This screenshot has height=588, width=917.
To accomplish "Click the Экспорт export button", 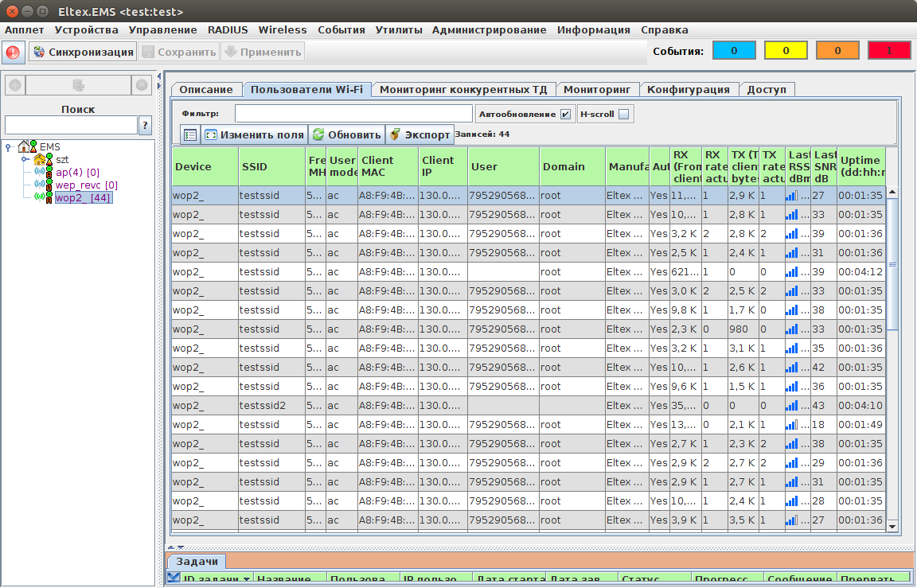I will (419, 134).
